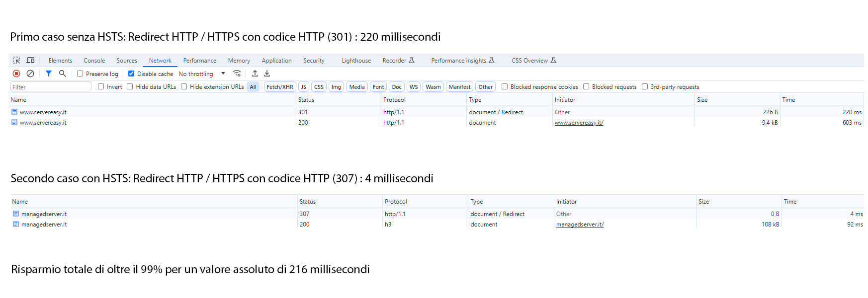Click the inspect element selector icon
868x298 pixels.
[16, 61]
